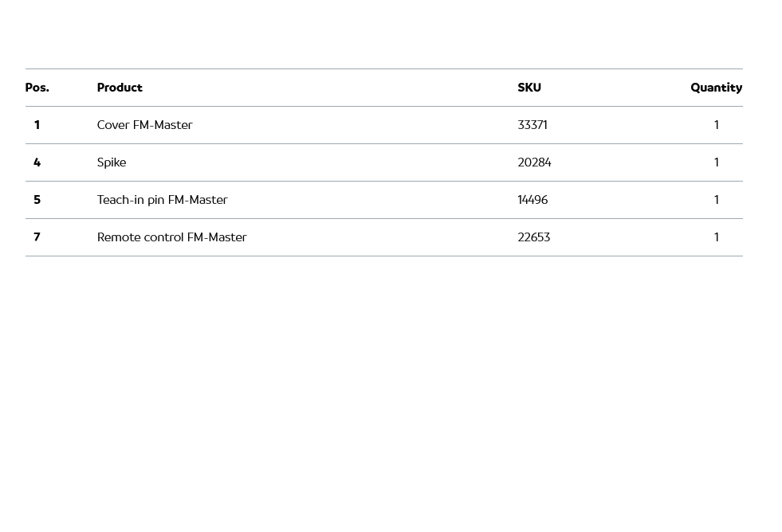Click SKU number 20284
Screen dimensions: 782x532
(534, 162)
